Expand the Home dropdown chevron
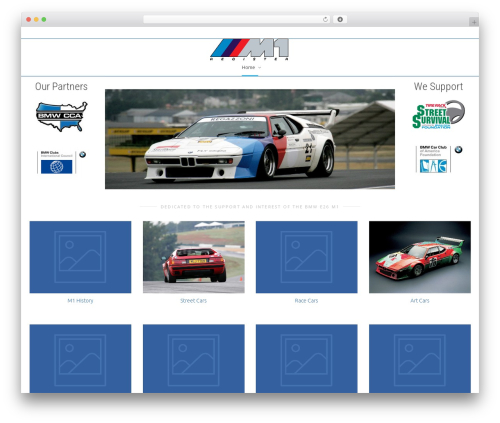Image resolution: width=500 pixels, height=423 pixels. coord(260,68)
